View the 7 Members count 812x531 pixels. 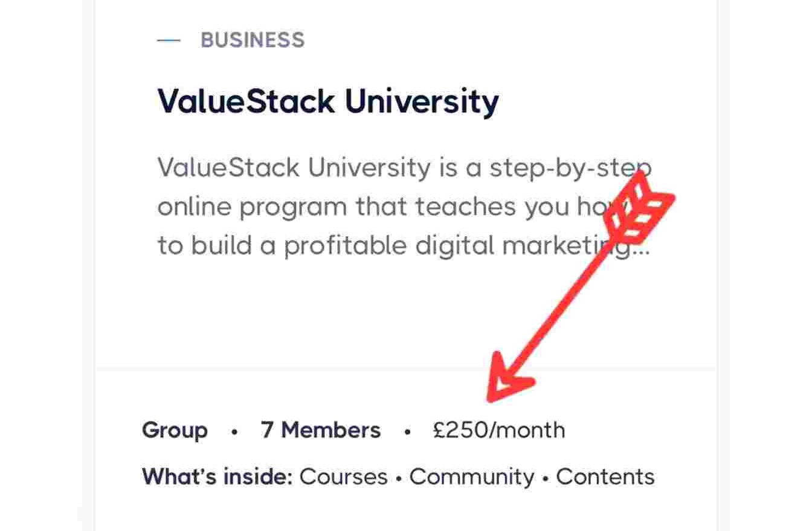click(321, 431)
